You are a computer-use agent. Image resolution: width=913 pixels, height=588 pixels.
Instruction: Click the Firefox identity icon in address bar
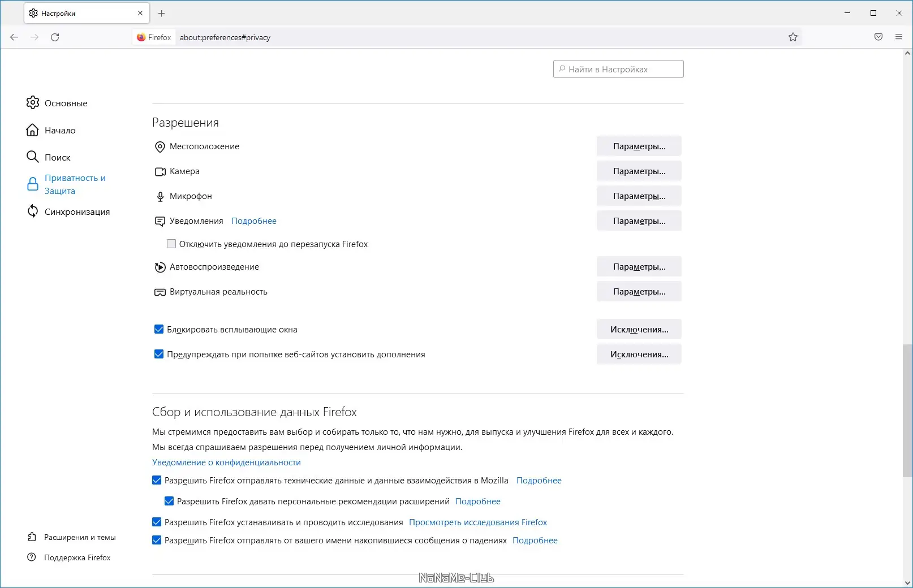tap(141, 37)
